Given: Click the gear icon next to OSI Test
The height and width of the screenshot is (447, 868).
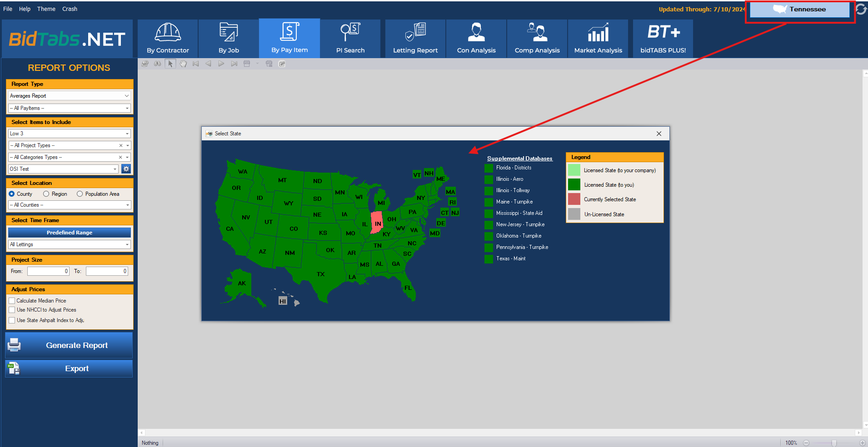Looking at the screenshot, I should coord(126,169).
